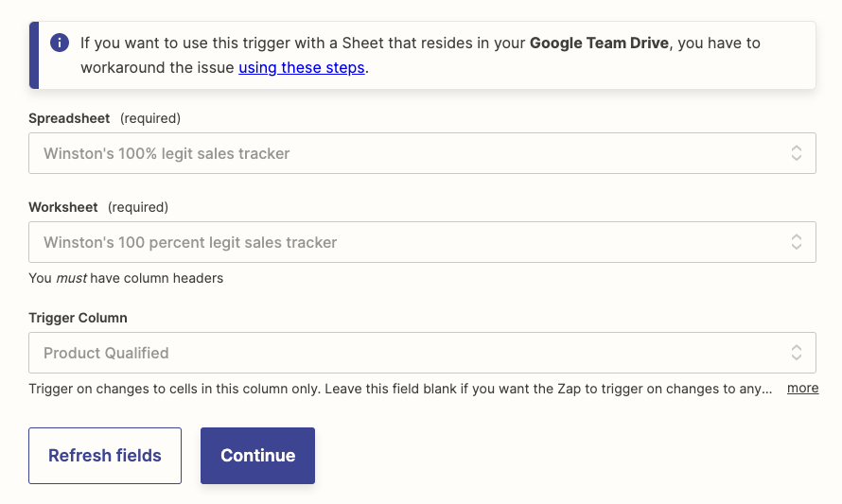Open the Spreadsheet dropdown showing Winston's 100% legit
The image size is (842, 504).
coord(407,153)
